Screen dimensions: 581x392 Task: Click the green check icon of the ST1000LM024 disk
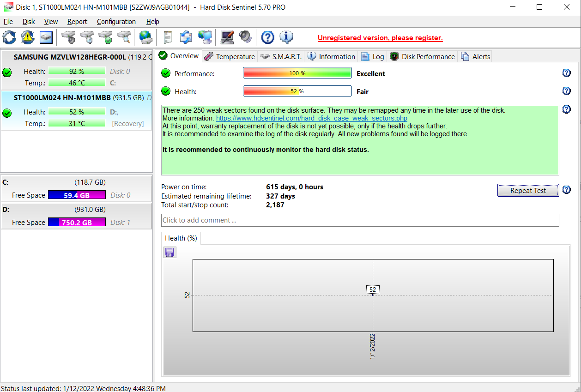click(7, 113)
